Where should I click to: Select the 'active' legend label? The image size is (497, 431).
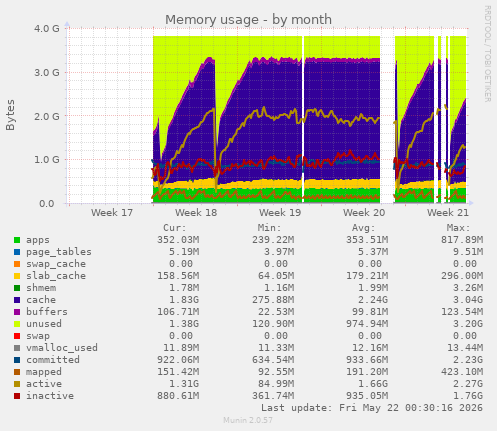(x=44, y=384)
